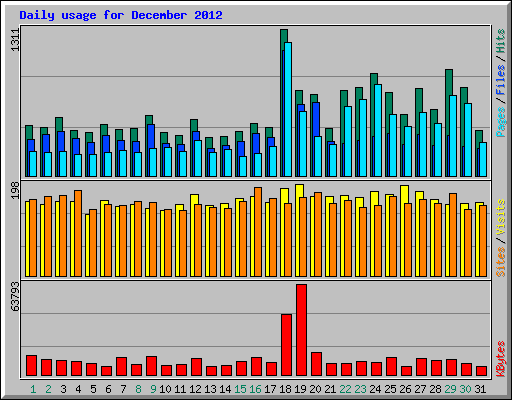Click the orange Sites bar for day 16
The image size is (512, 400).
[258, 232]
